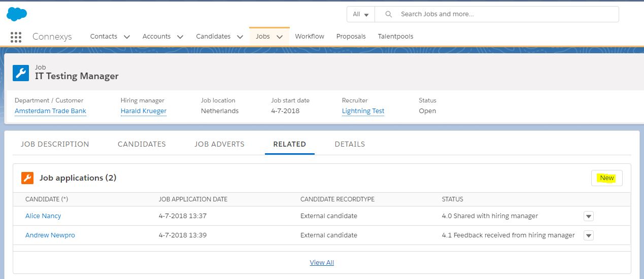Go to the Contacts nav tab
The height and width of the screenshot is (279, 644).
104,37
